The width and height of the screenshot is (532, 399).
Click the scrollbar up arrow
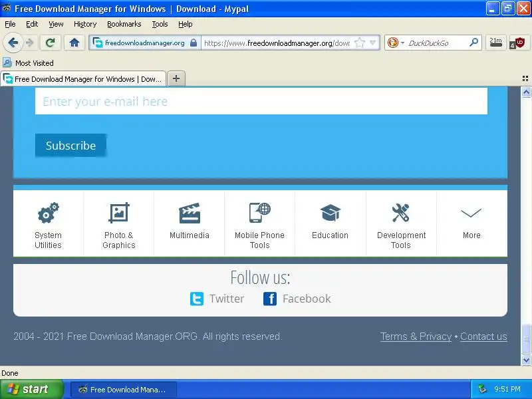pos(526,92)
